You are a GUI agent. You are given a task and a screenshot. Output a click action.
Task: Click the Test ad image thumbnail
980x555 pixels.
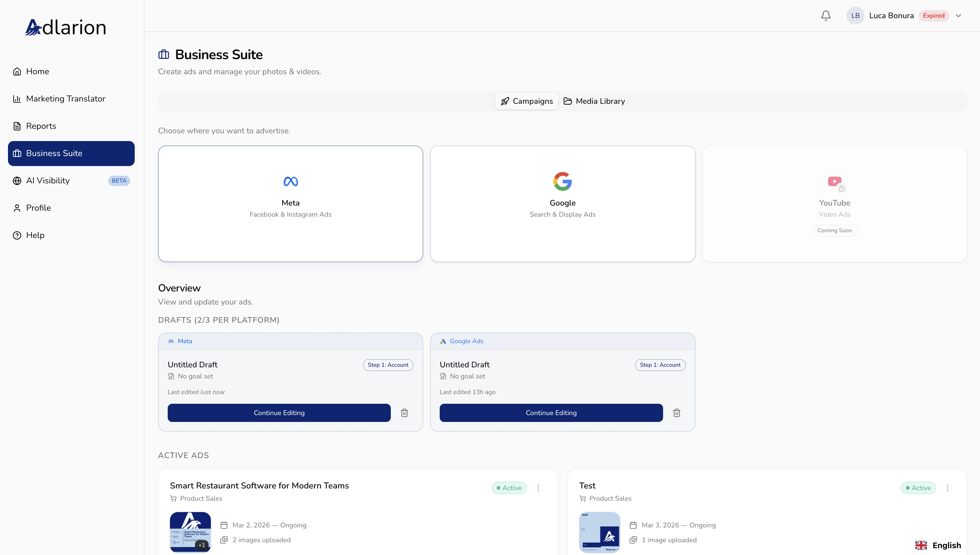(x=599, y=532)
